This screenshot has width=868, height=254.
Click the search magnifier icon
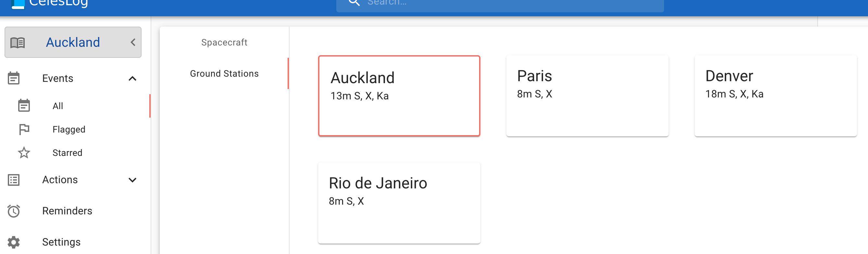coord(354,3)
